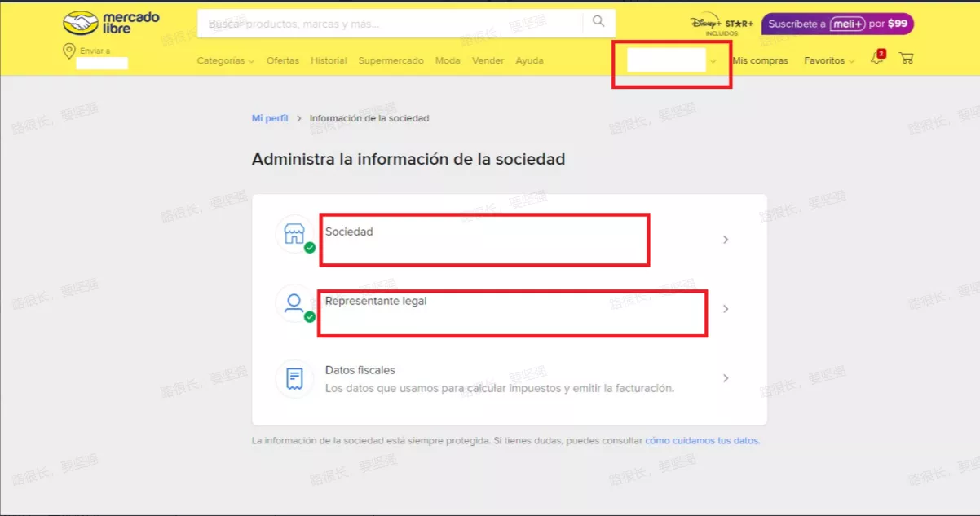The width and height of the screenshot is (980, 516).
Task: Click Suscríbete a meli+ banner button
Action: tap(837, 24)
